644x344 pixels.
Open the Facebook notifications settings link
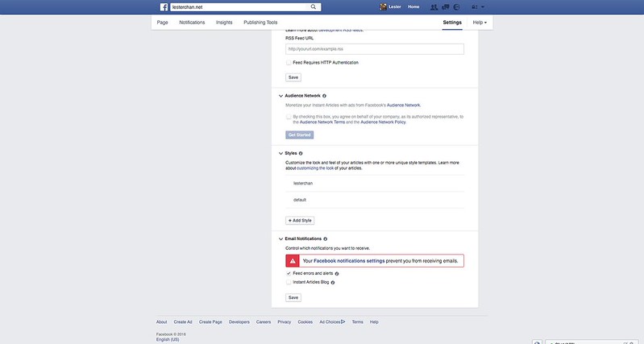(x=349, y=261)
